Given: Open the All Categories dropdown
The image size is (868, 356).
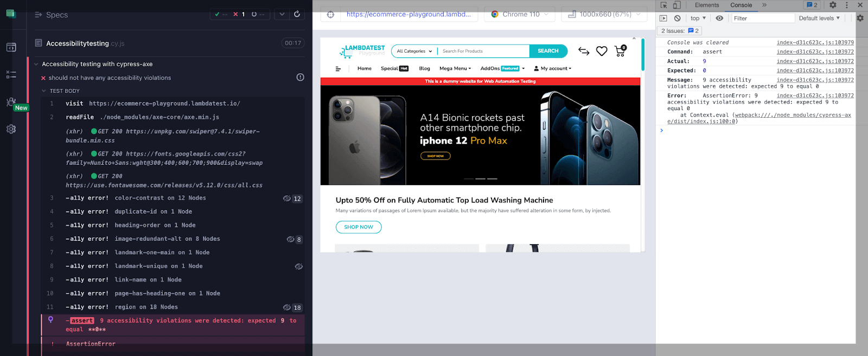Looking at the screenshot, I should pyautogui.click(x=414, y=51).
